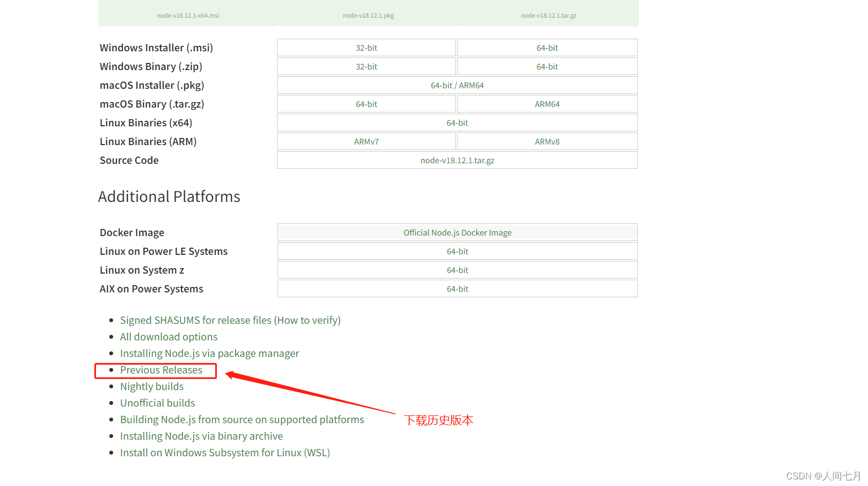868x486 pixels.
Task: Click top node-v18.12.1.tar.gz source label
Action: click(549, 15)
